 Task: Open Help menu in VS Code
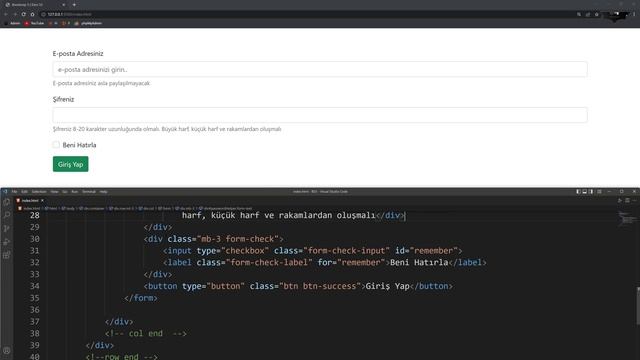pos(103,191)
